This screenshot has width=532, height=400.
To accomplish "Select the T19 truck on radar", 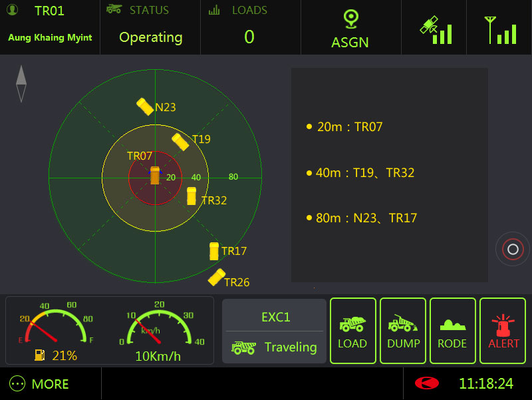I will pos(180,142).
